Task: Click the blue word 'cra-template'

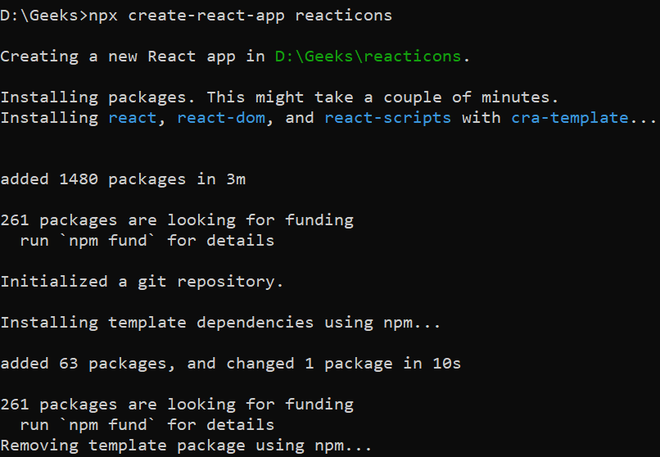Action: pos(570,118)
